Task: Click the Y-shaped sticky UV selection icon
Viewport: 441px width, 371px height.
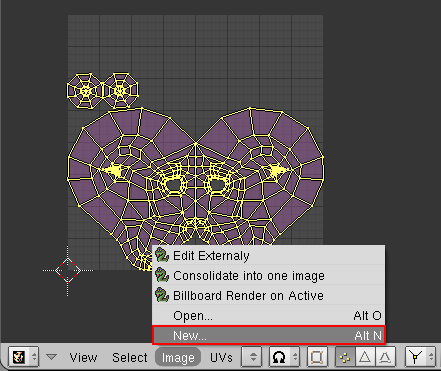Action: 415,357
